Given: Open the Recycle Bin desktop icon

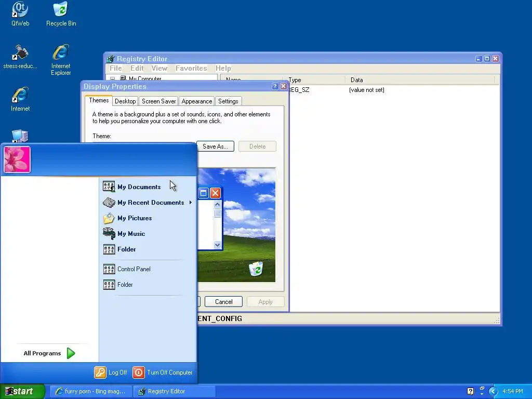Looking at the screenshot, I should point(61,14).
